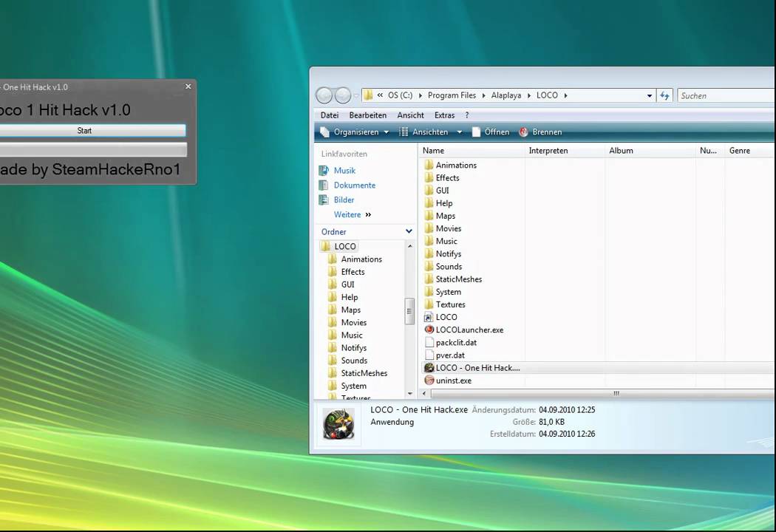776x532 pixels.
Task: Select the Animations folder icon in file list
Action: [x=429, y=165]
